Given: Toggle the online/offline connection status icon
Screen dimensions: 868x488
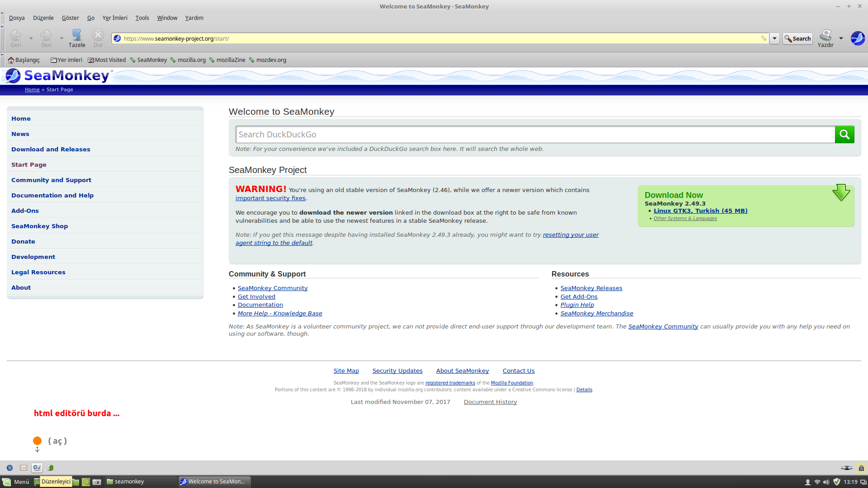Looking at the screenshot, I should pos(846,468).
